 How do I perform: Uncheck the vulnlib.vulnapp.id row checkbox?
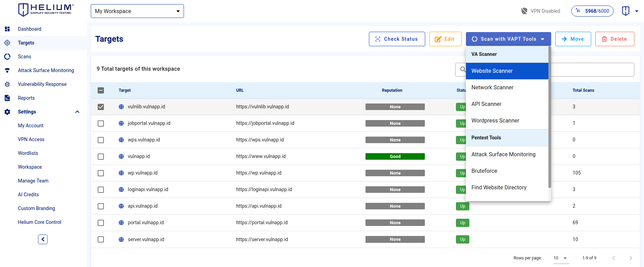(x=101, y=107)
